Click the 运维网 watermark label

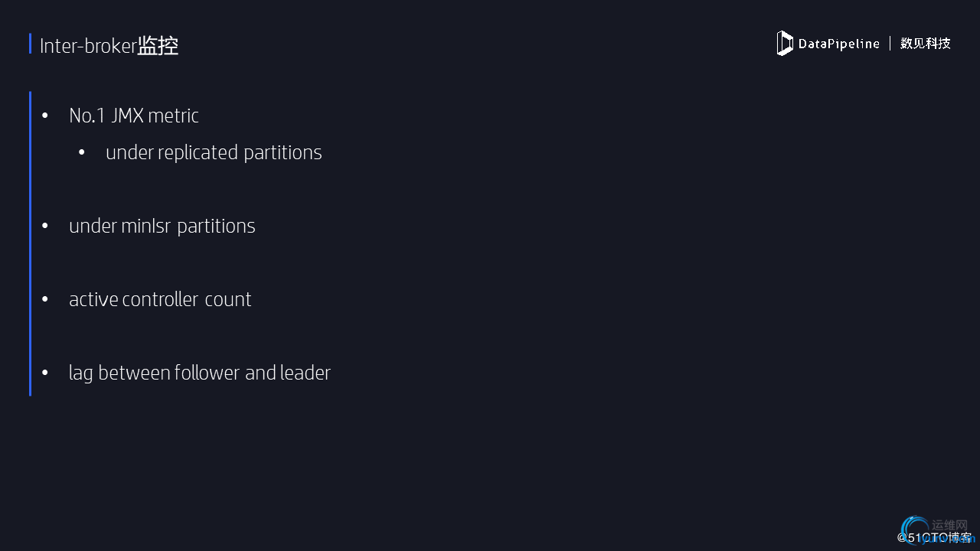click(949, 525)
